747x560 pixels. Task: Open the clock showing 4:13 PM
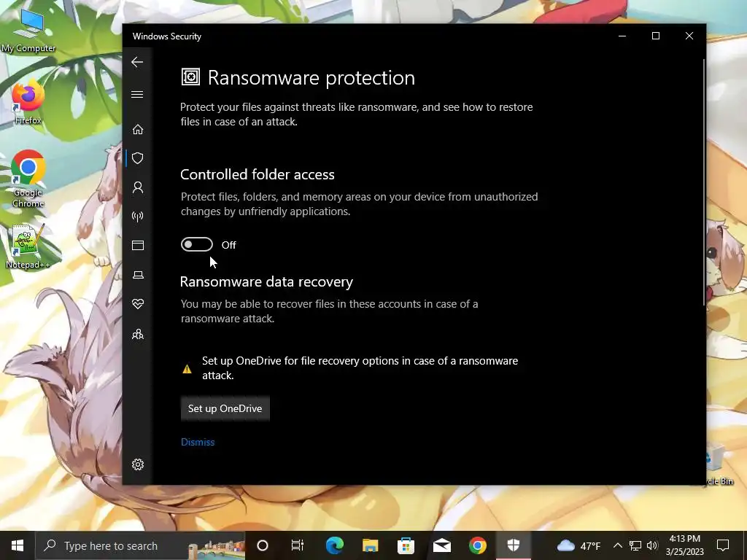click(684, 545)
